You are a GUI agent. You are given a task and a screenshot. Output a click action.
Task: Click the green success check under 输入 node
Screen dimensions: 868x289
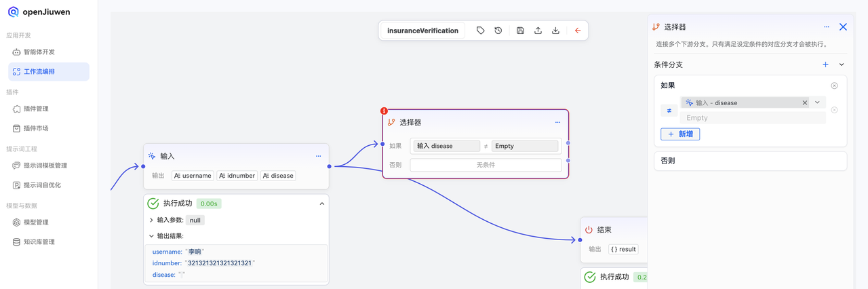click(153, 204)
